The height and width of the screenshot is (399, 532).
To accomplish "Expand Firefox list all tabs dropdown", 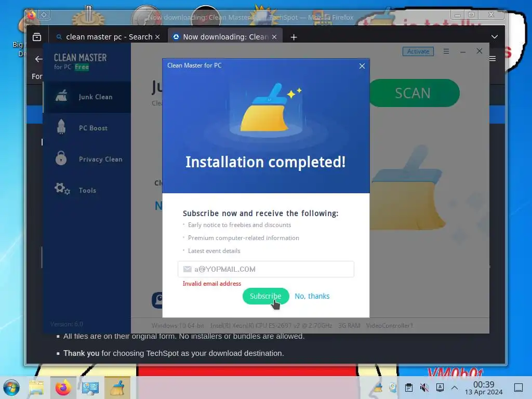I will tap(495, 37).
